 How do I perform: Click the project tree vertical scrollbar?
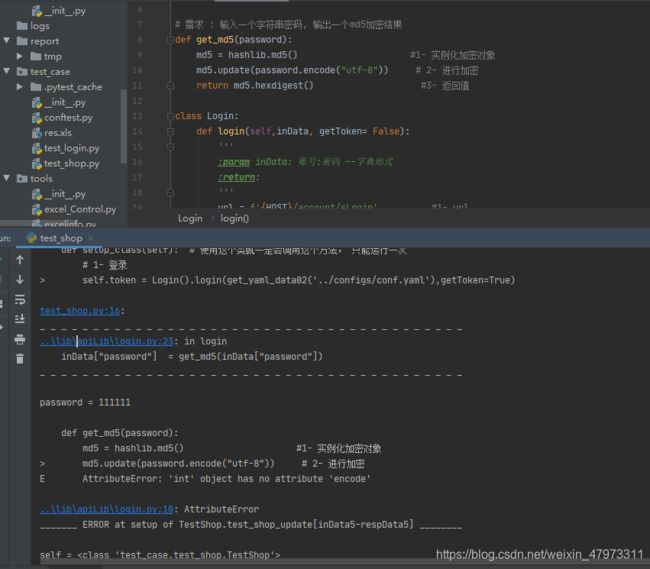(123, 126)
